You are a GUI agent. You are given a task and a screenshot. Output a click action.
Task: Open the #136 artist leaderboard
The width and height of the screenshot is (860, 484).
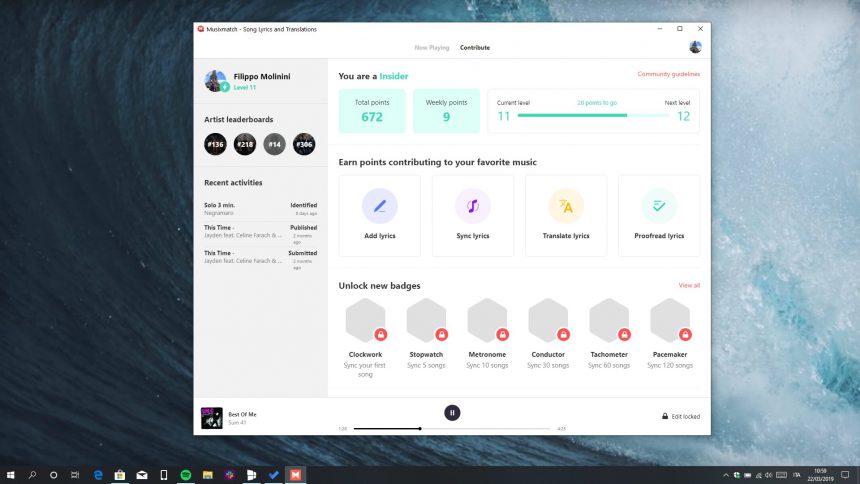(216, 144)
